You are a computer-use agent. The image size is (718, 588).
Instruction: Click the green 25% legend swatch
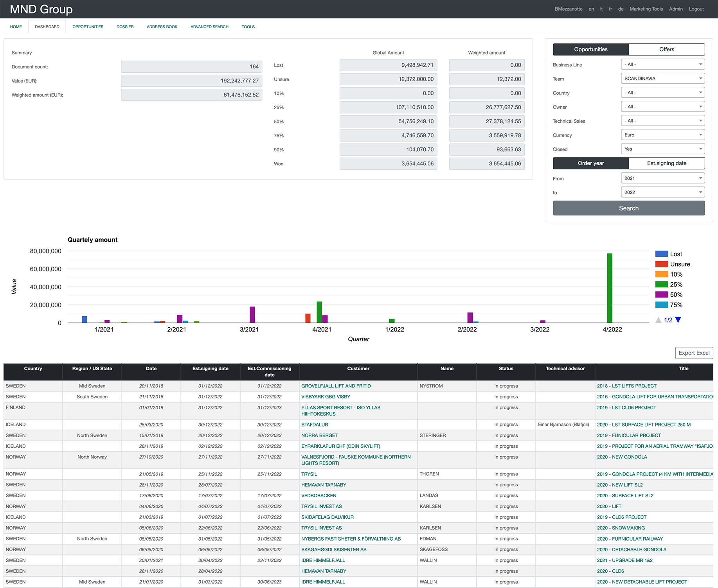click(661, 284)
